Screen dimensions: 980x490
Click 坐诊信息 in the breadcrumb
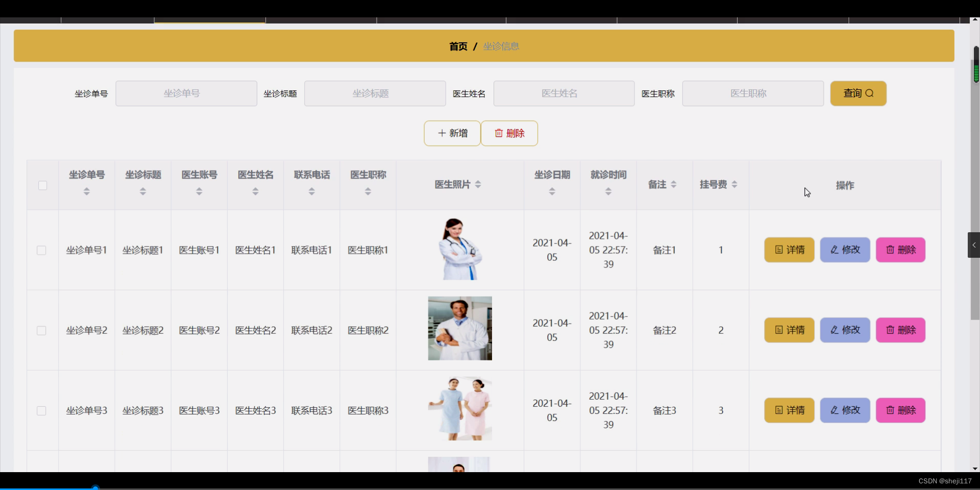tap(501, 46)
